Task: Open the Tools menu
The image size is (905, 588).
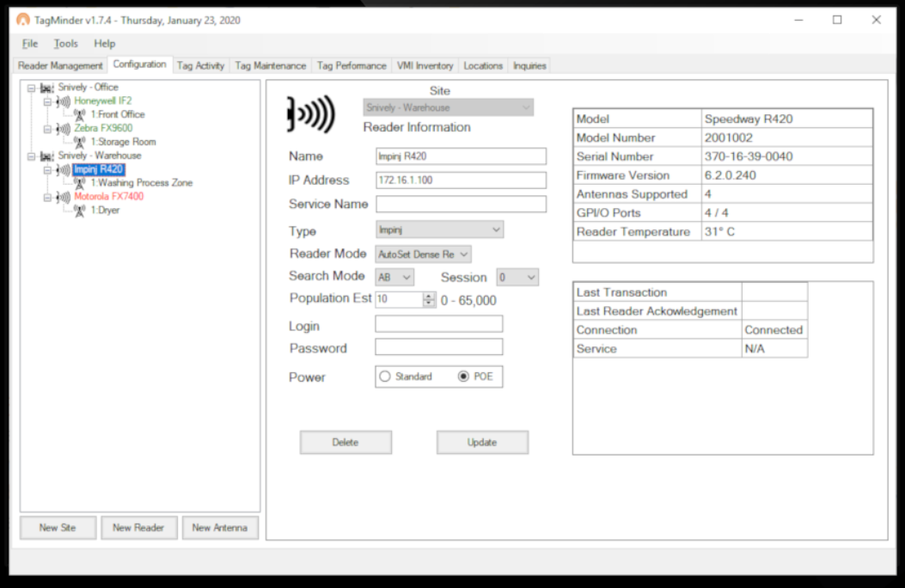Action: [x=65, y=43]
